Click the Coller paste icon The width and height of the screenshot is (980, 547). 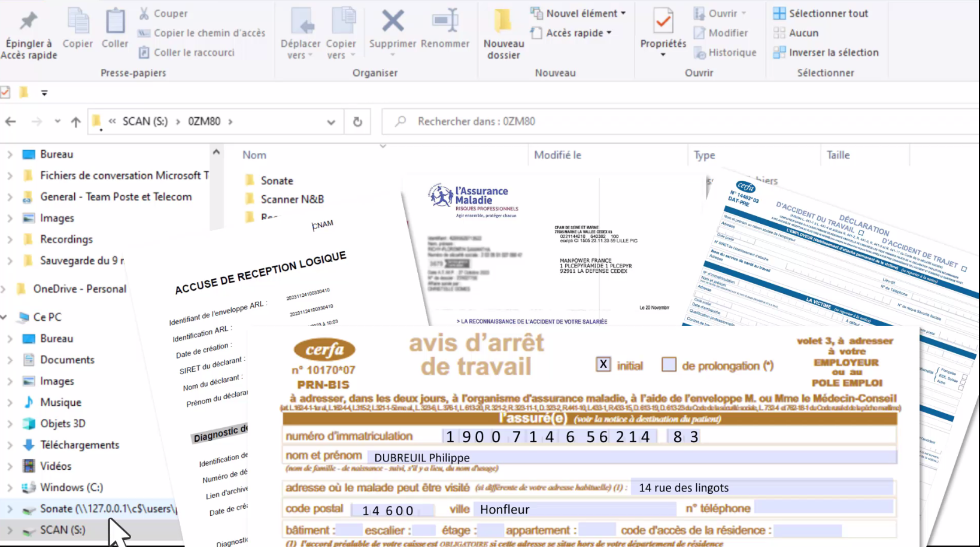[115, 22]
